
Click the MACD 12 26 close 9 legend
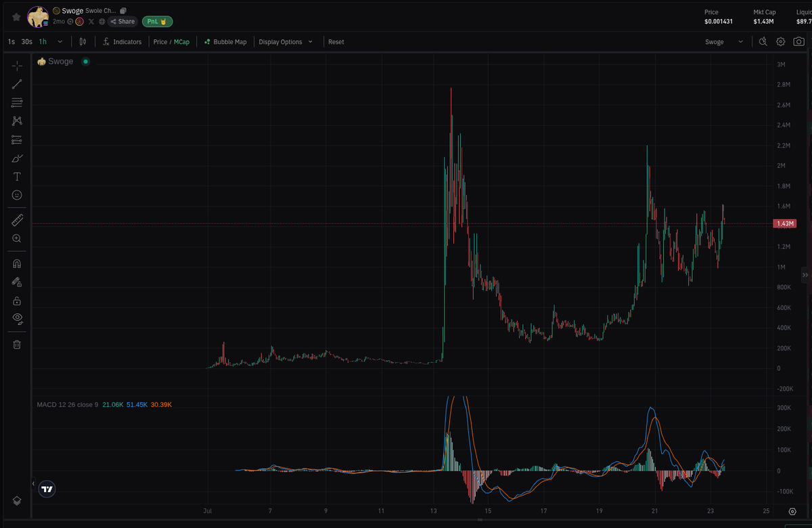(x=68, y=405)
